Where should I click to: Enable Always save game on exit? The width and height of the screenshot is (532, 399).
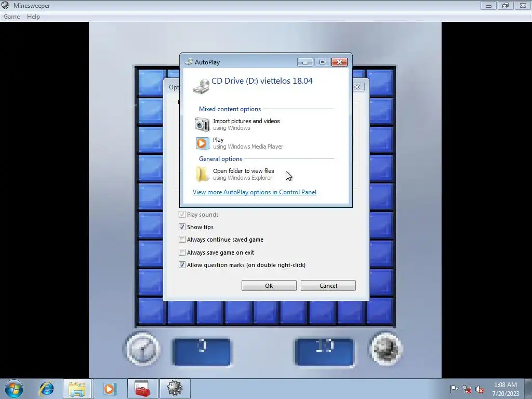click(182, 252)
